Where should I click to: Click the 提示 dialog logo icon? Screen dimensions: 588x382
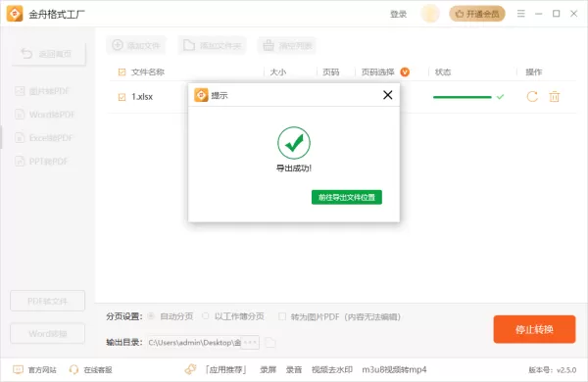[x=201, y=95]
